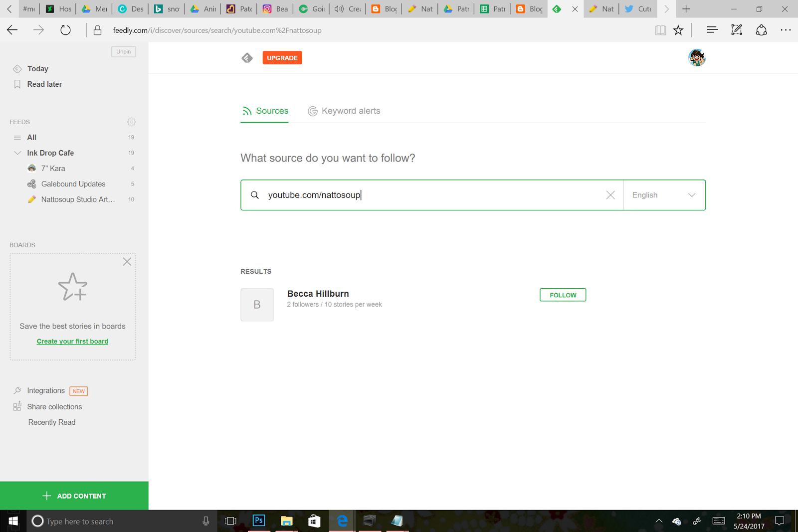Image resolution: width=798 pixels, height=532 pixels.
Task: Open Windows Store from the taskbar
Action: pos(314,521)
